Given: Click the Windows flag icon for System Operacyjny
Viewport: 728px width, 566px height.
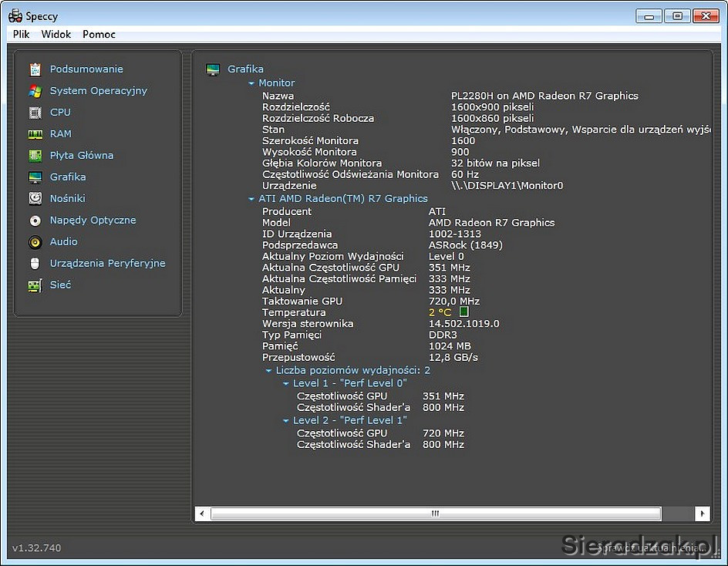Looking at the screenshot, I should pyautogui.click(x=35, y=91).
